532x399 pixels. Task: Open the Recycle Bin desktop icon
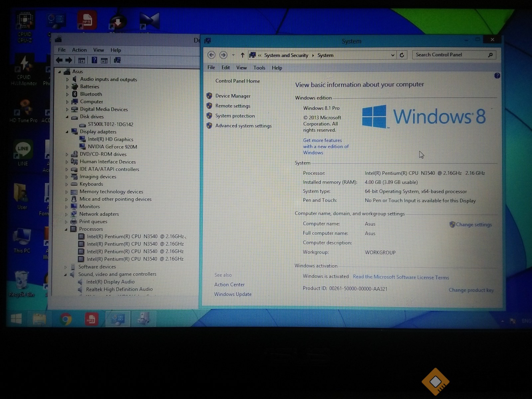click(x=21, y=283)
